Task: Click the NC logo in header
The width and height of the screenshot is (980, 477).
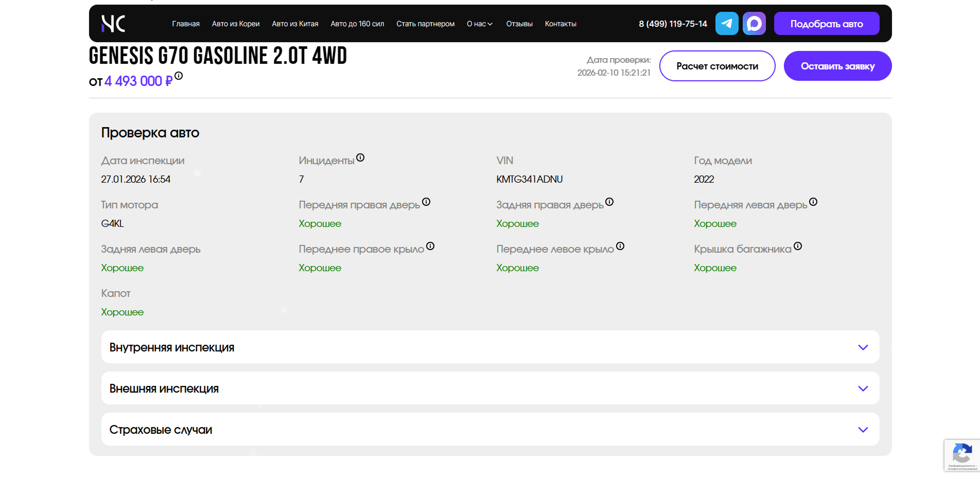Action: pyautogui.click(x=113, y=24)
